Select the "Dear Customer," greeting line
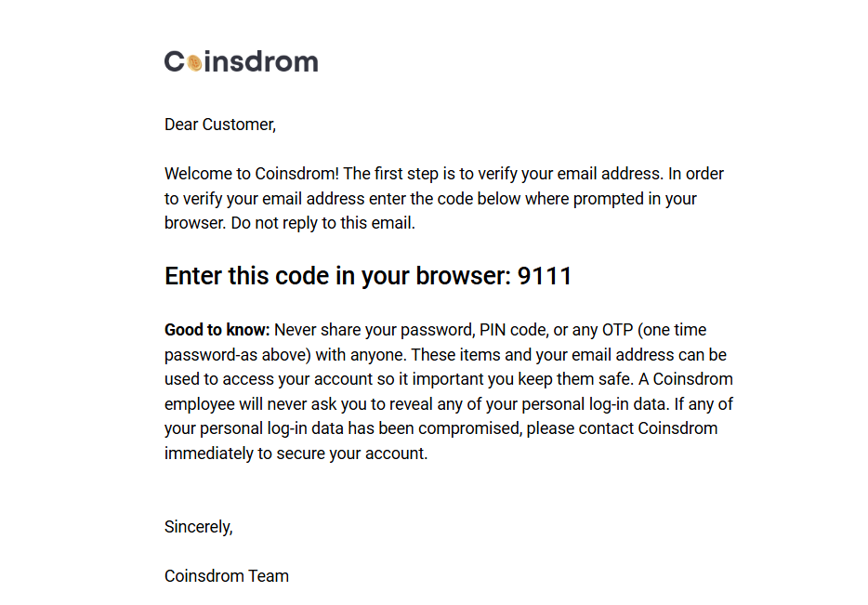The width and height of the screenshot is (868, 605). [x=220, y=125]
